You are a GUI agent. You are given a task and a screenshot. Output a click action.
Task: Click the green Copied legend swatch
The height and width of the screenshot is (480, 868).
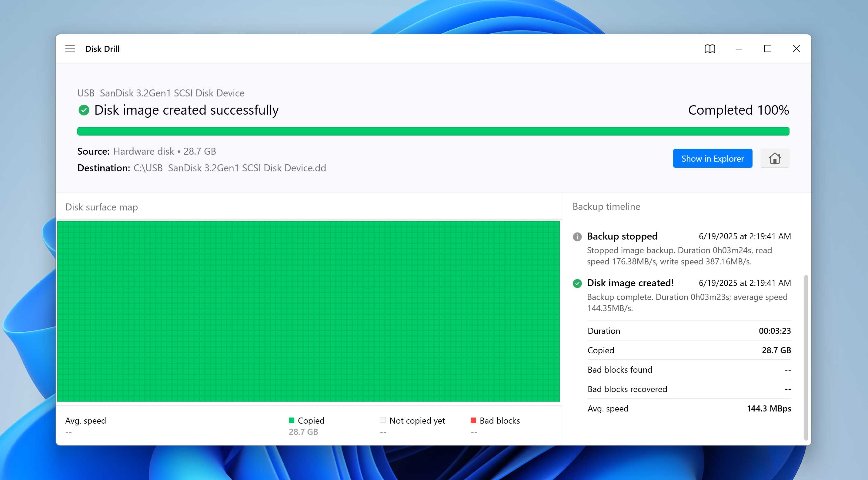(292, 420)
